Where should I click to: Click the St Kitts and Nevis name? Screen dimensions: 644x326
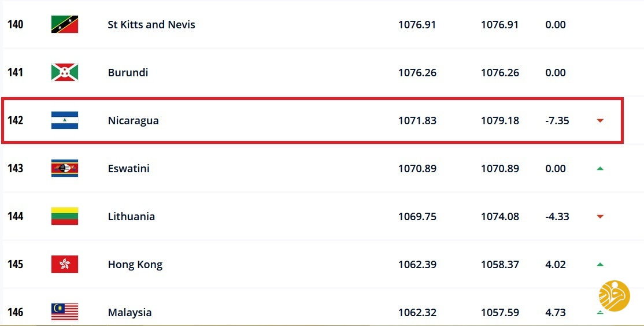click(151, 25)
